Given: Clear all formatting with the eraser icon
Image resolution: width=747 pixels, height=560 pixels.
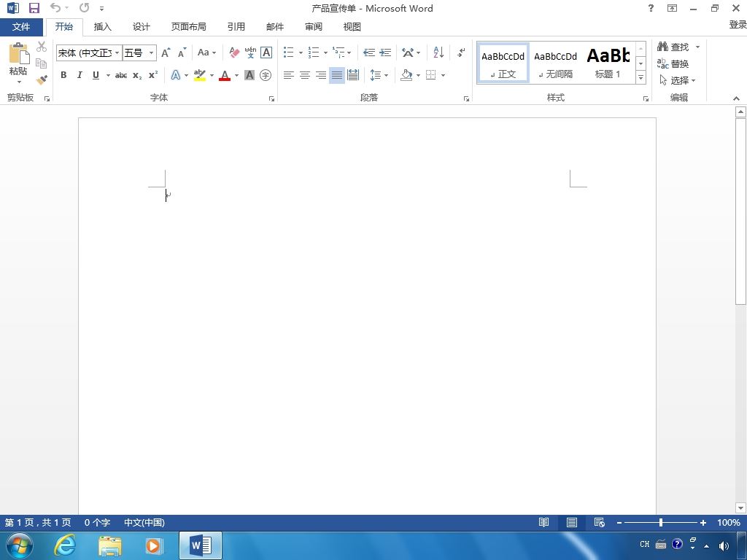Looking at the screenshot, I should tap(234, 52).
